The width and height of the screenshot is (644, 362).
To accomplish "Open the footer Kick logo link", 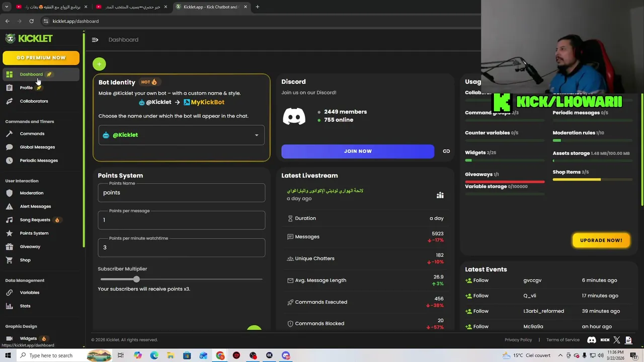I will tap(605, 340).
